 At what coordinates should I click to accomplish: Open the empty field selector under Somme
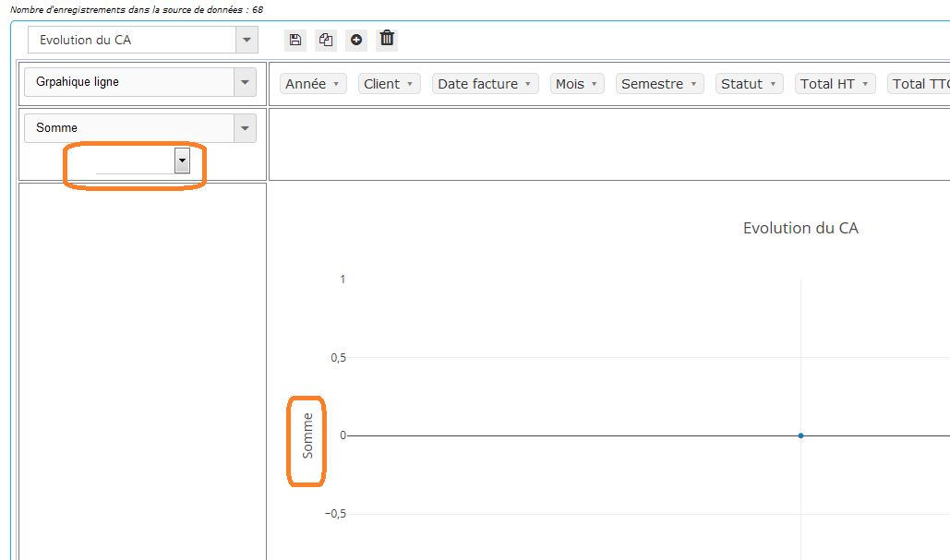pyautogui.click(x=182, y=161)
